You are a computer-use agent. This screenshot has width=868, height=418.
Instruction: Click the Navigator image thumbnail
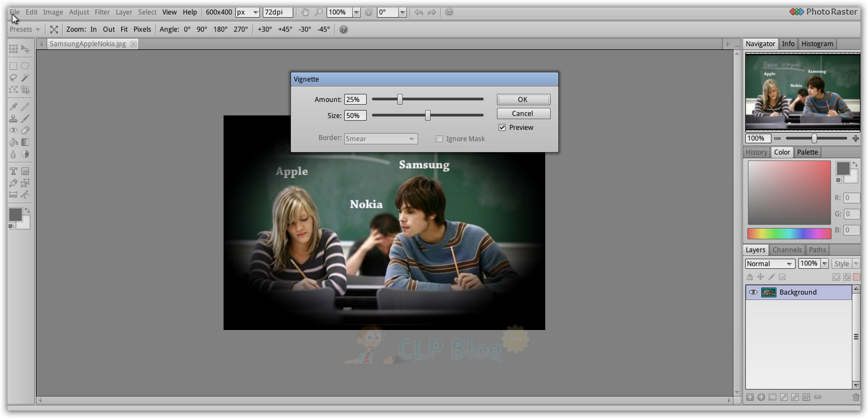pos(802,92)
